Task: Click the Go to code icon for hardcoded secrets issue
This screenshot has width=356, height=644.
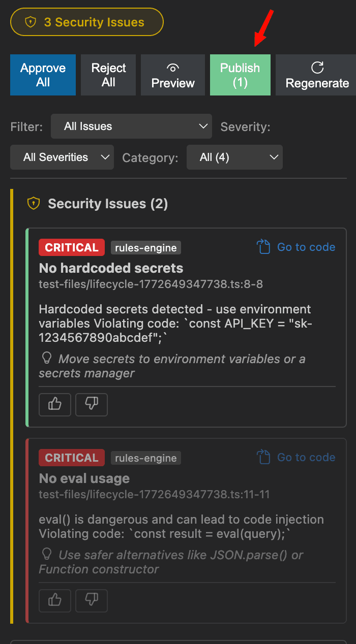Action: 263,247
